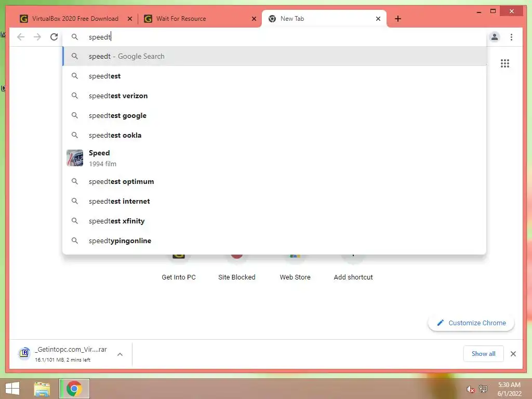Click the pencil icon on Customize Chrome
The width and height of the screenshot is (532, 399).
[440, 323]
